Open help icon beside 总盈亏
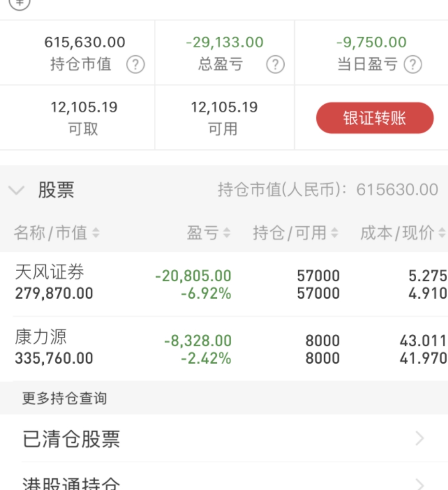 275,65
